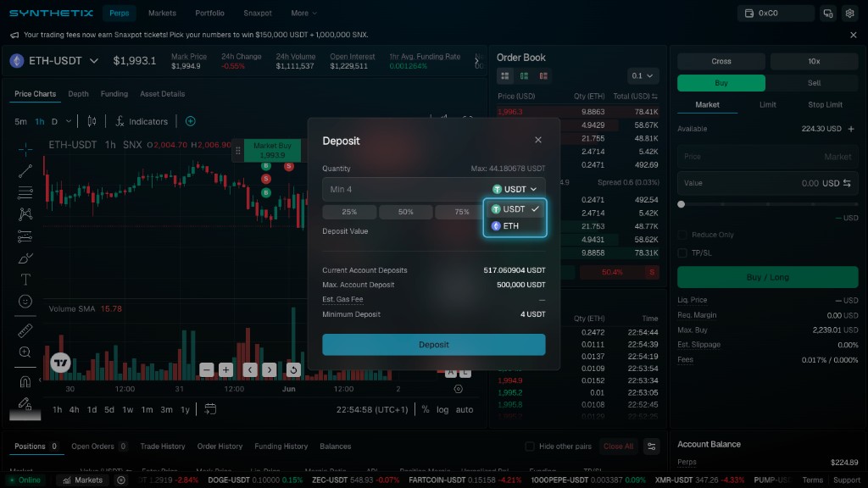
Task: Open the emoji icons tool
Action: (25, 301)
